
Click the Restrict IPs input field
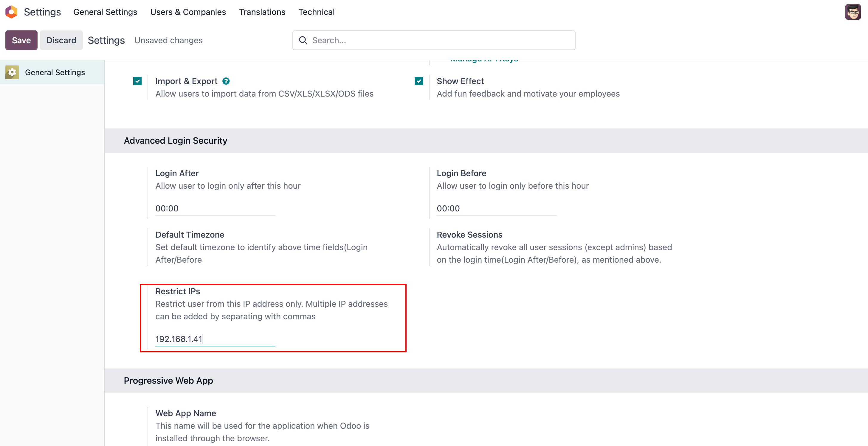coord(215,339)
